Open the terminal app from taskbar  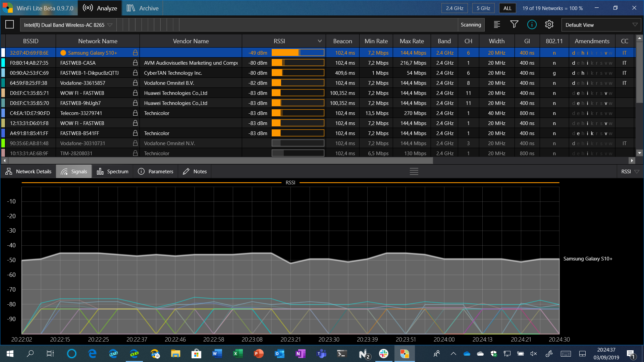click(x=342, y=354)
